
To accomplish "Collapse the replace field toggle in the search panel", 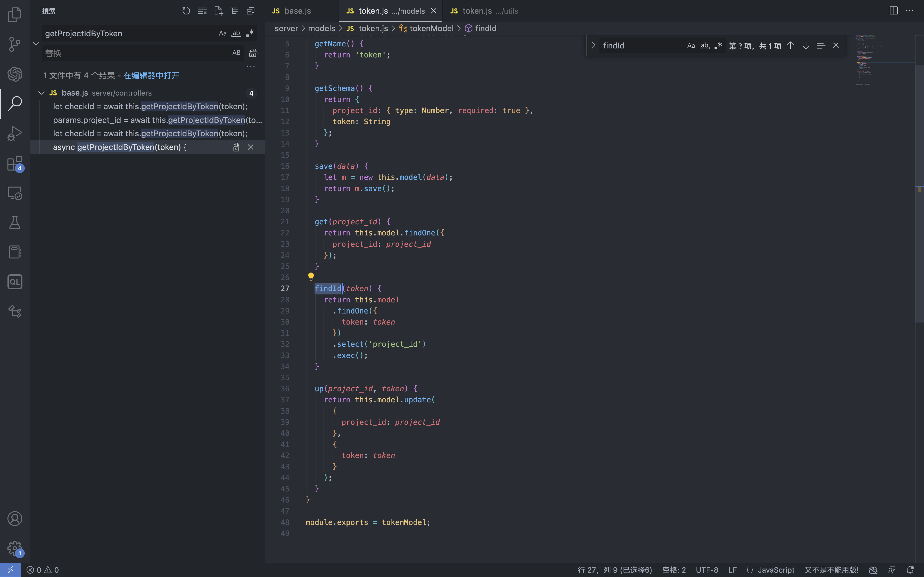I will tap(36, 44).
